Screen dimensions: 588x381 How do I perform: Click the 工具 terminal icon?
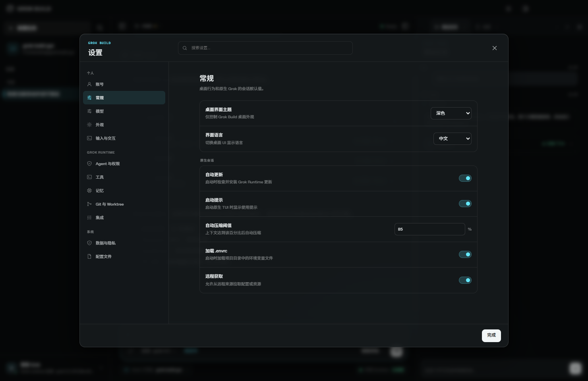click(x=89, y=177)
